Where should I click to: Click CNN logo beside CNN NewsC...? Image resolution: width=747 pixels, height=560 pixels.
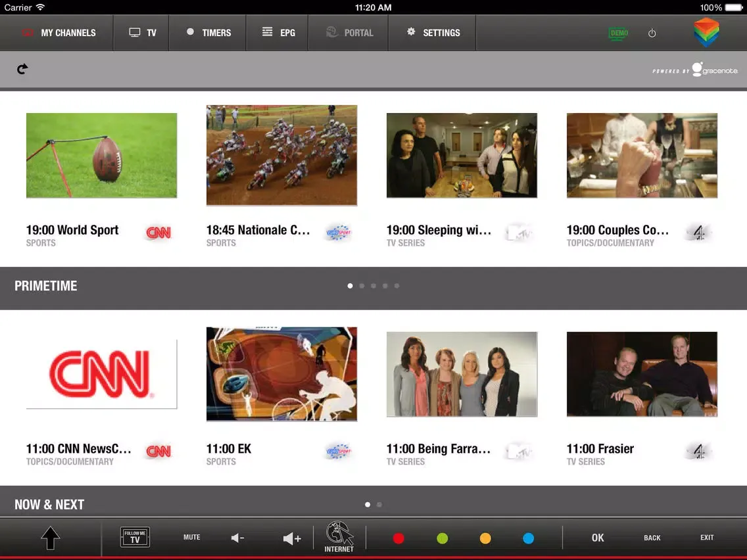tap(158, 451)
